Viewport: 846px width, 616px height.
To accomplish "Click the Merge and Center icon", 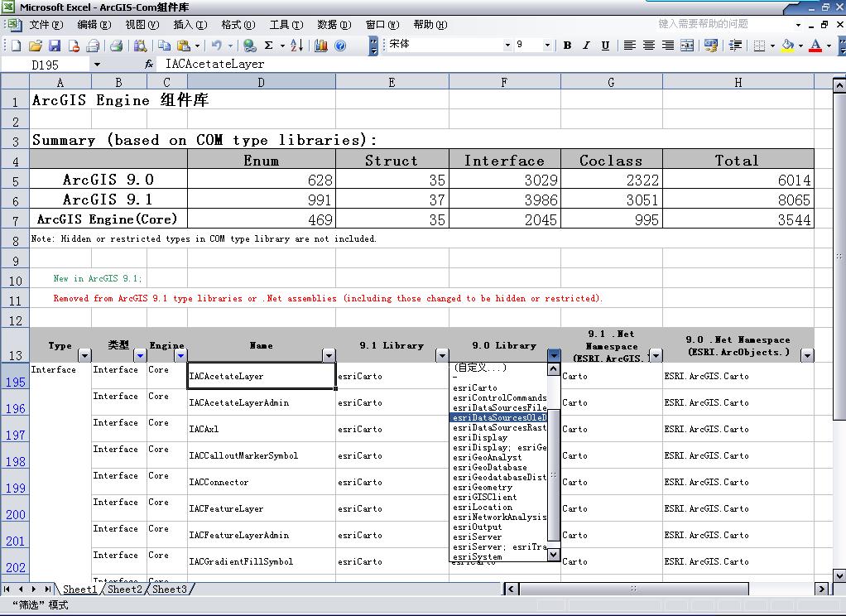I will tap(687, 46).
